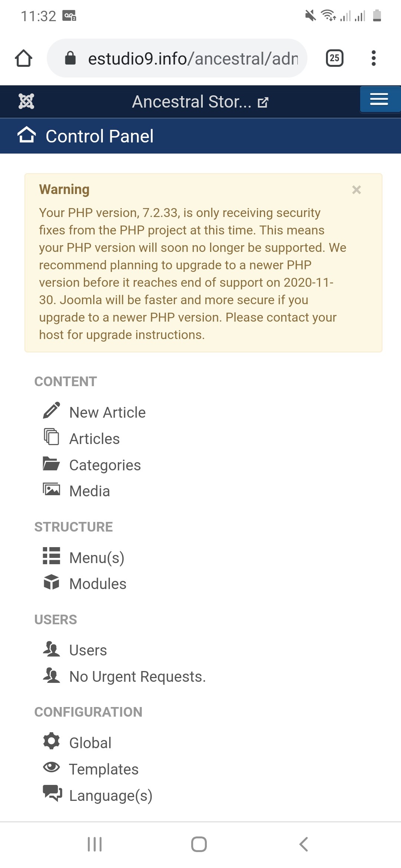Viewport: 401px width, 868px height.
Task: Dismiss the PHP version warning
Action: coord(356,190)
